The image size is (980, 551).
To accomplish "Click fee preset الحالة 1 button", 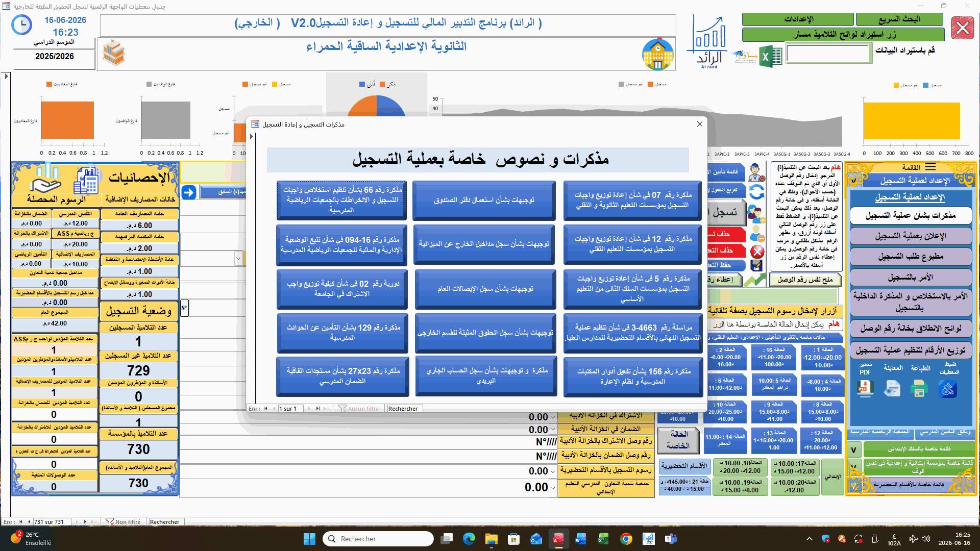I will coord(822,357).
